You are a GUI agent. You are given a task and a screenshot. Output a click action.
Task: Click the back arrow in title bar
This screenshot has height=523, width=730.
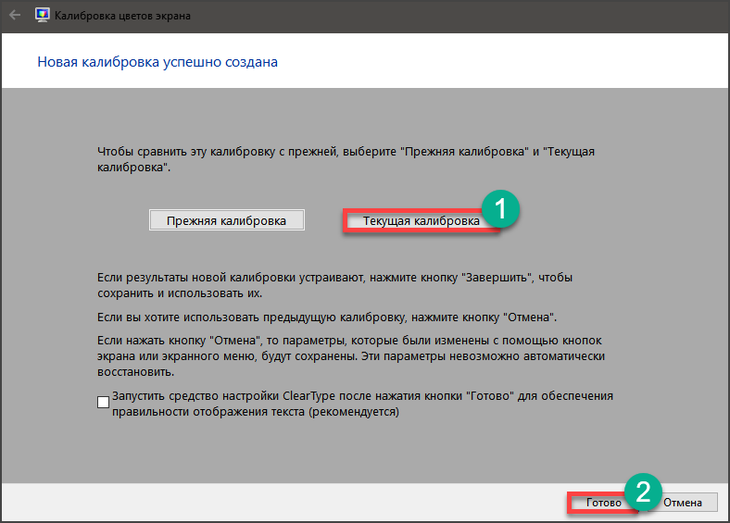click(15, 15)
